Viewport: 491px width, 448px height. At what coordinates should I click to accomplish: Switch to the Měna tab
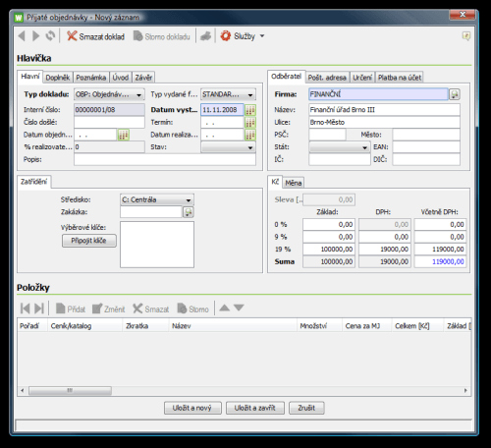pyautogui.click(x=294, y=183)
